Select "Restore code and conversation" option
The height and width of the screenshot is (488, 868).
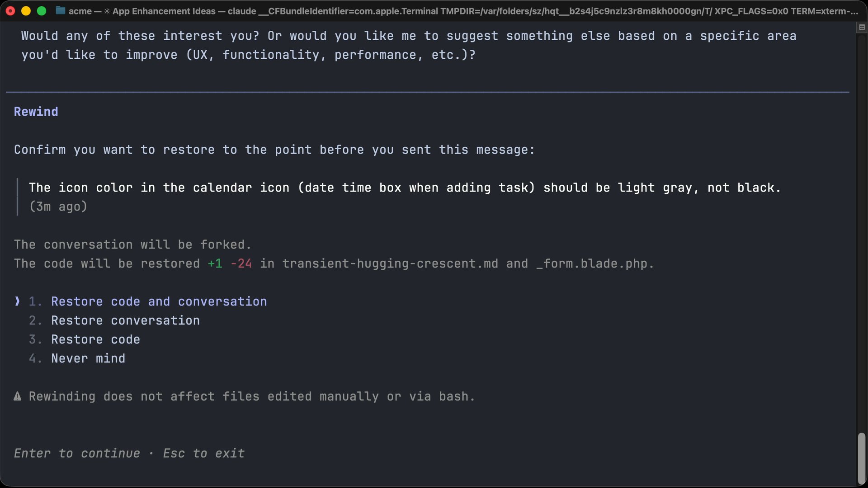click(x=159, y=301)
